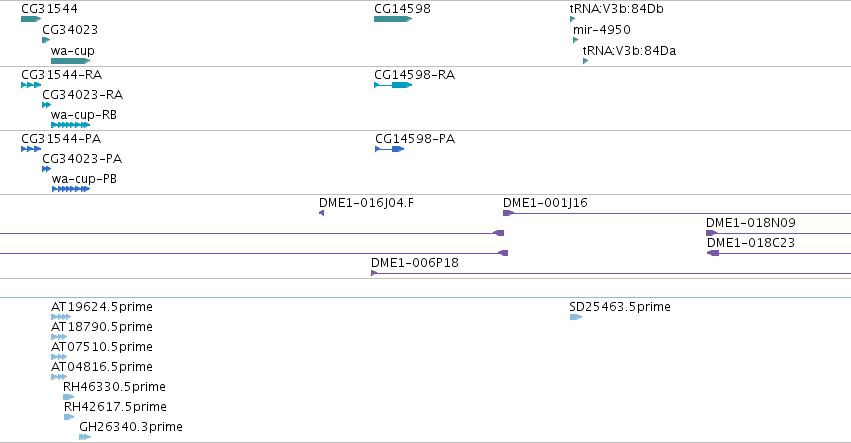Select the DME1-016J04.F arrow glyph
This screenshot has width=851, height=443.
(x=321, y=213)
